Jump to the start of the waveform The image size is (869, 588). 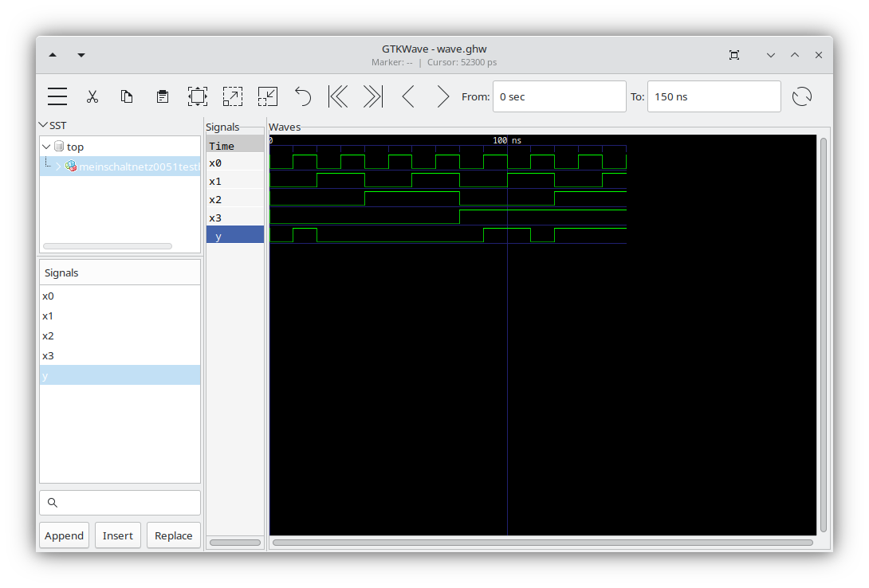click(337, 96)
